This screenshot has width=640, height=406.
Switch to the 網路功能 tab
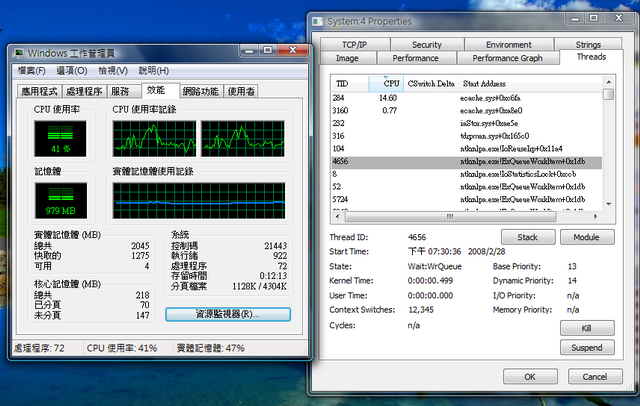(201, 91)
